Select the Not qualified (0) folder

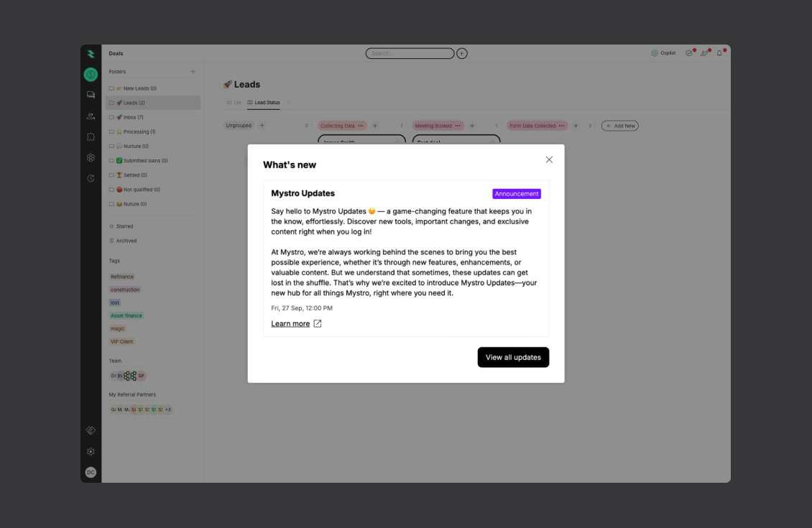[153, 190]
